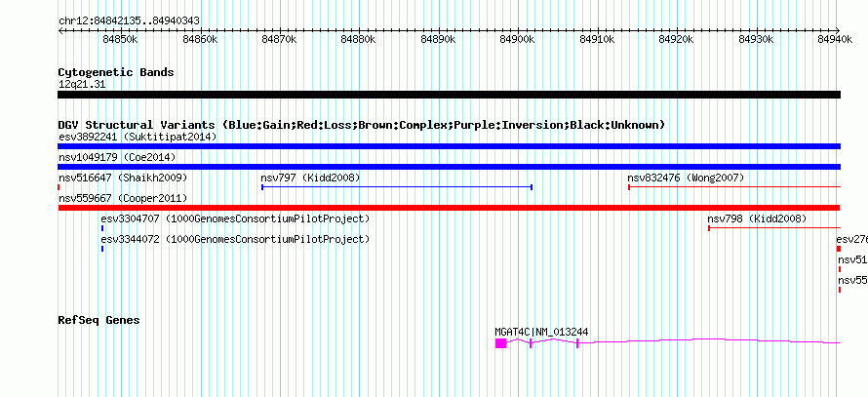Open the esv3304707 1000 Genomes variant label
The image size is (868, 397).
(235, 218)
